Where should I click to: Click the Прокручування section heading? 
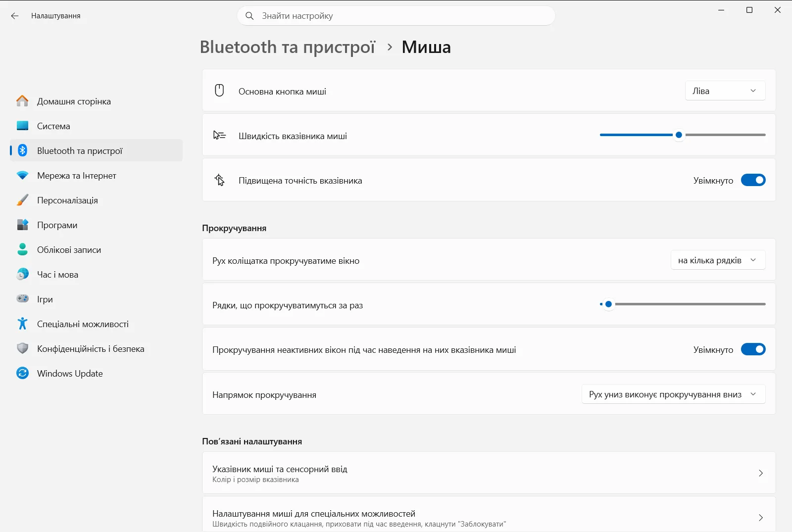[x=234, y=228]
